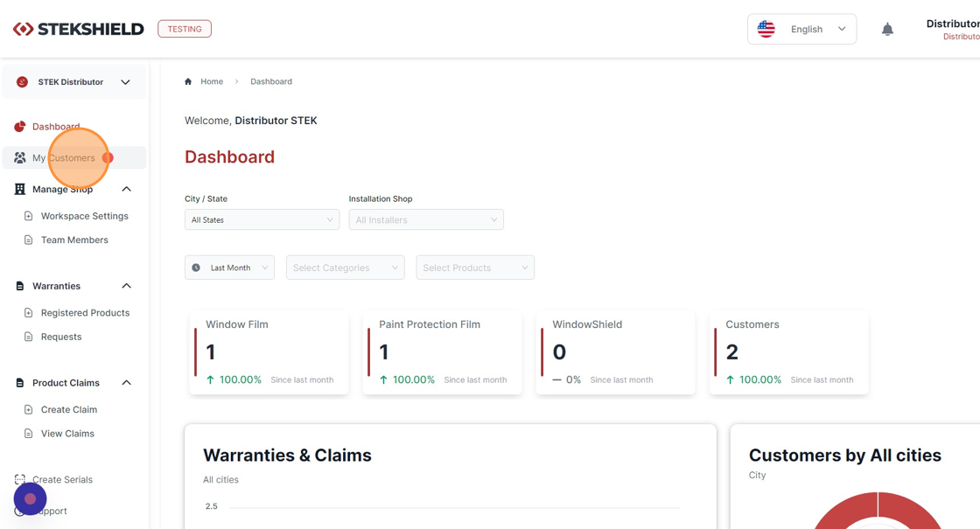Open the Paint Protection Film stat card
Image resolution: width=980 pixels, height=529 pixels.
pos(442,352)
